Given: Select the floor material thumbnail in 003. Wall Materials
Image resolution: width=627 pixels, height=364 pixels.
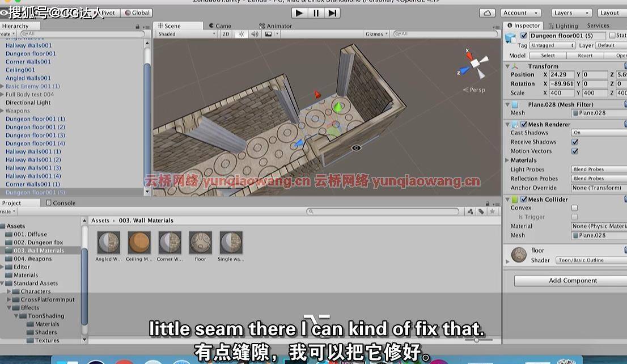Looking at the screenshot, I should click(201, 244).
